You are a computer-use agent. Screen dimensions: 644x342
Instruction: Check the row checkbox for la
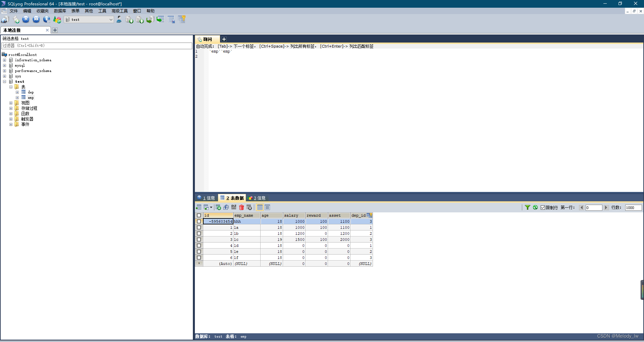pos(199,227)
